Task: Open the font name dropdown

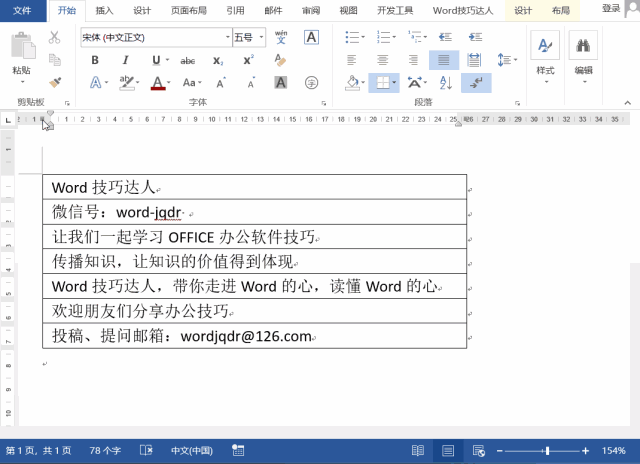Action: (x=228, y=37)
